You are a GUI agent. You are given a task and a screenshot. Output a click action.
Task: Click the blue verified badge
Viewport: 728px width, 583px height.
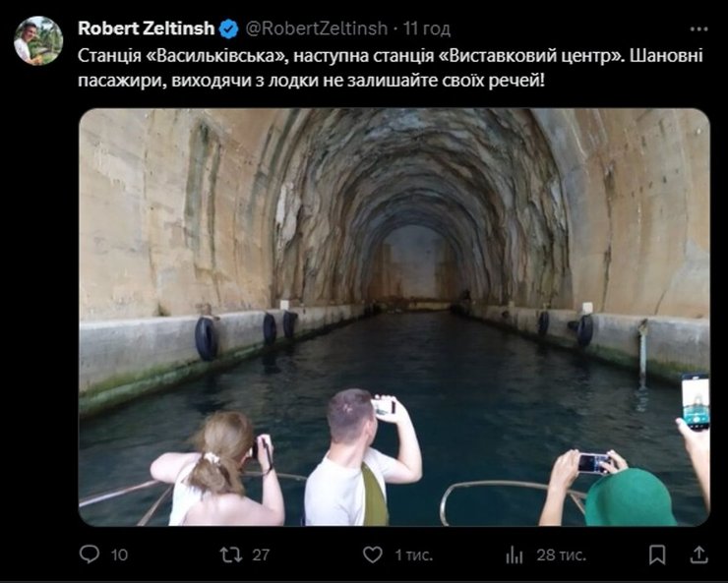tap(228, 29)
